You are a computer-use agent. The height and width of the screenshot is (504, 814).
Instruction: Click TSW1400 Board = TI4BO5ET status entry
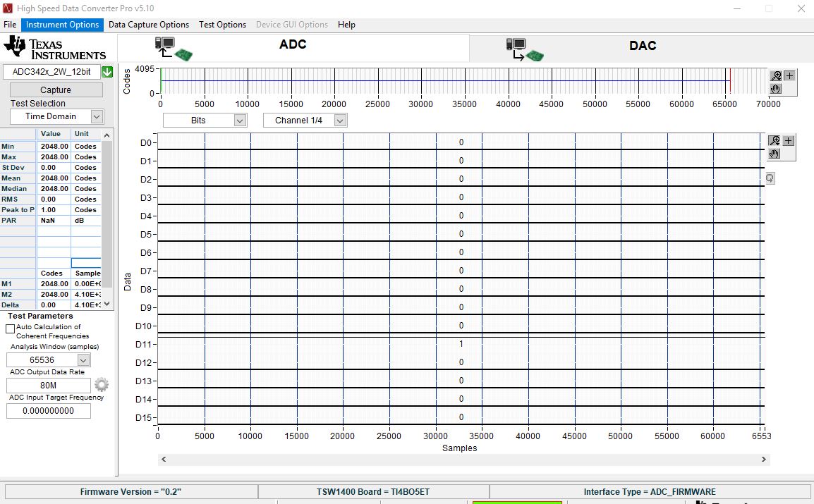click(373, 491)
